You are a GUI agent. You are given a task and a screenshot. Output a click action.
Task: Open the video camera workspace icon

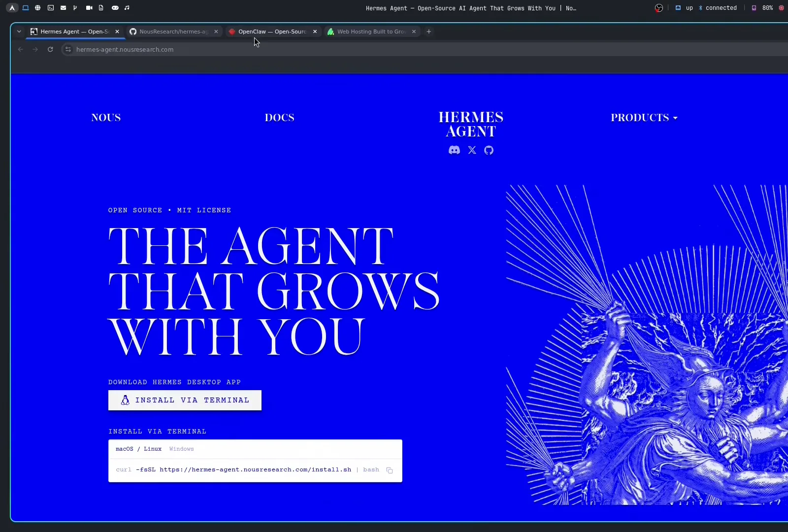point(89,8)
